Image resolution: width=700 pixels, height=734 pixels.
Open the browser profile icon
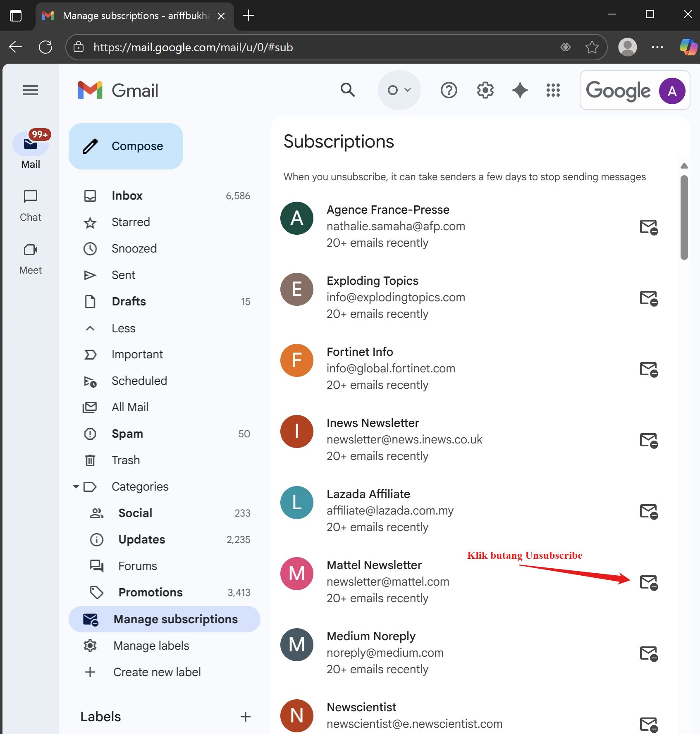[628, 47]
